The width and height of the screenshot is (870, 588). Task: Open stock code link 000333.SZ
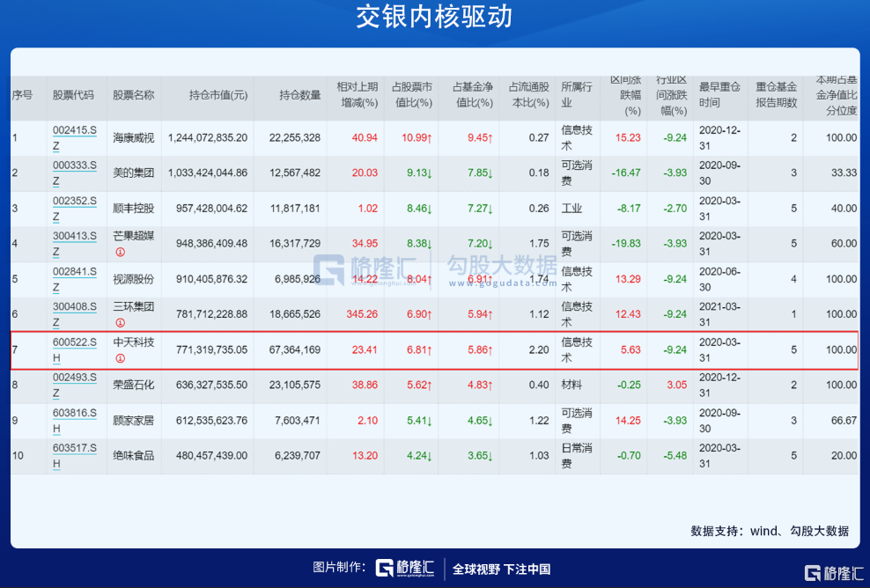click(x=74, y=173)
